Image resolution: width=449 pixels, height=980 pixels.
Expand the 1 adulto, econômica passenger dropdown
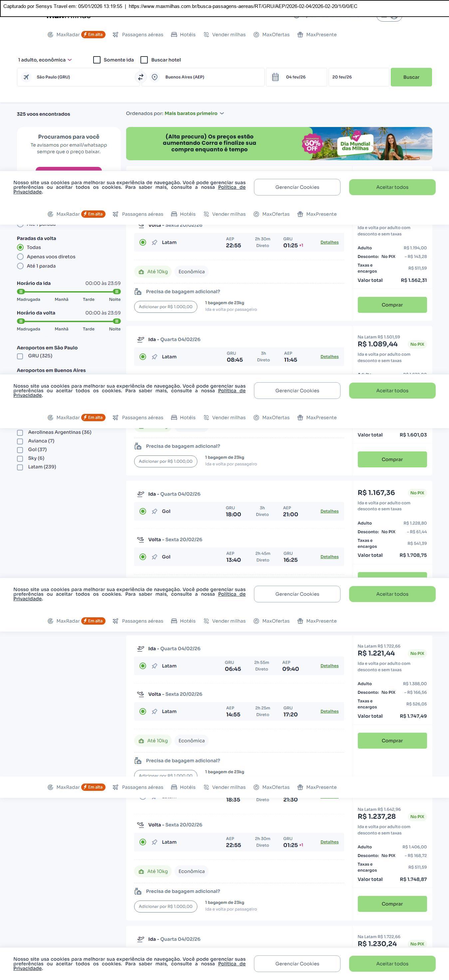(45, 60)
